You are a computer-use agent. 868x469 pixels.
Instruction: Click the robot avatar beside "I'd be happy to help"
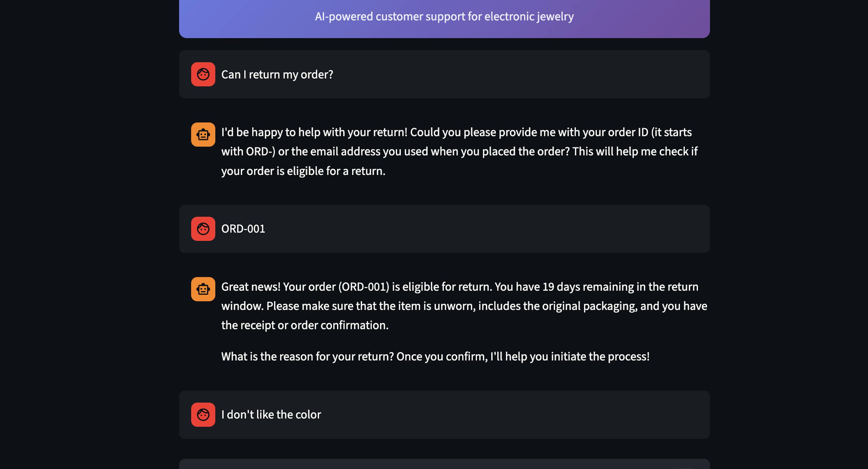coord(203,135)
